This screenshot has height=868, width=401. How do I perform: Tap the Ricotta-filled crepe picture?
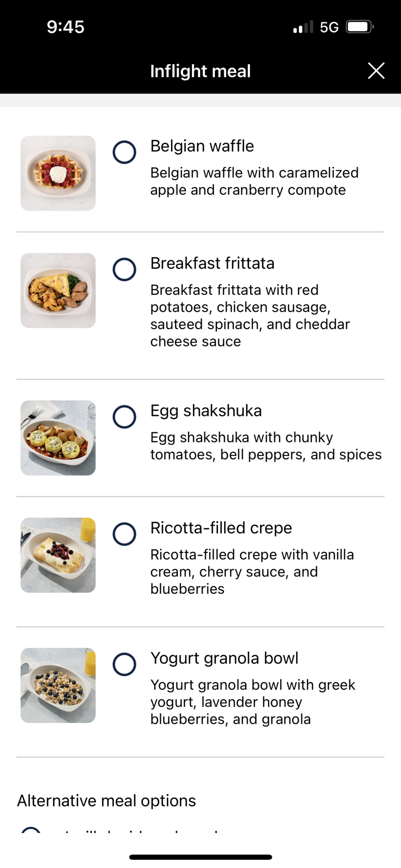[58, 555]
